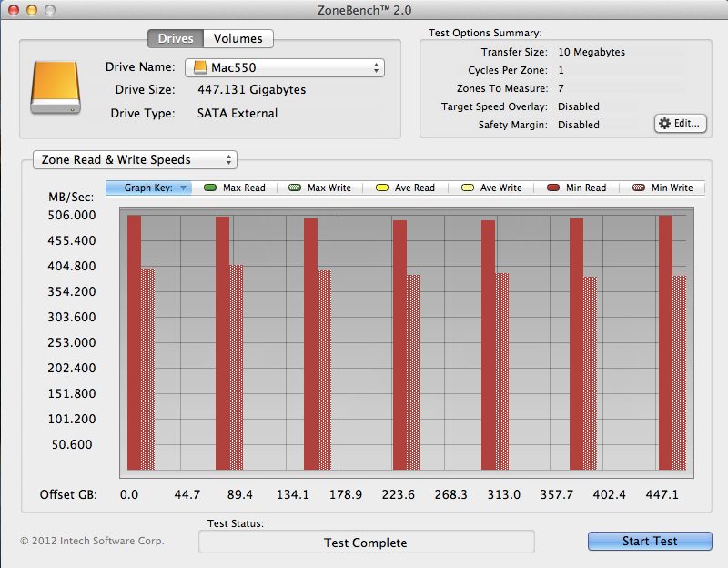Click the red window close button

14,10
